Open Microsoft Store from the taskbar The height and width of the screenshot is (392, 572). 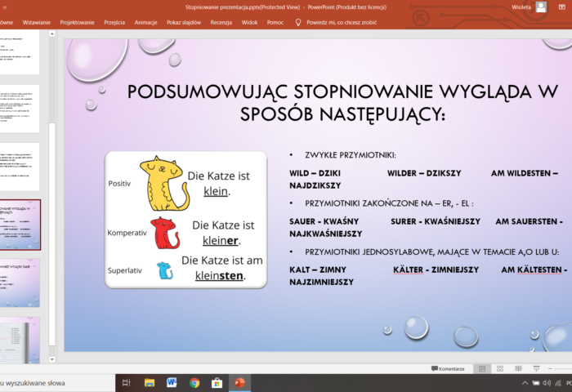coord(217,382)
